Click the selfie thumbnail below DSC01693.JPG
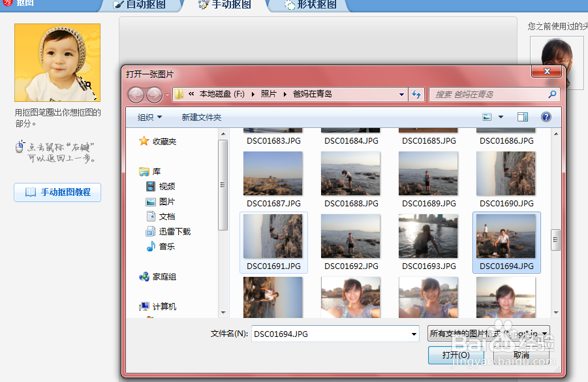This screenshot has height=382, width=588. pos(428,297)
